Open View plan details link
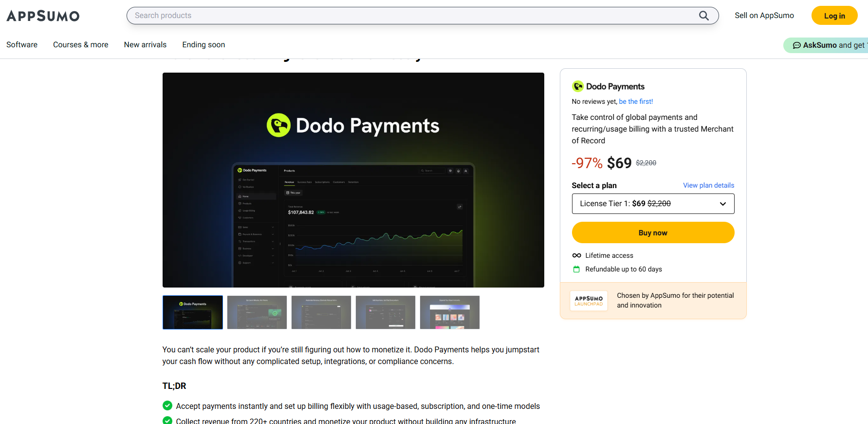The height and width of the screenshot is (424, 868). pyautogui.click(x=708, y=185)
